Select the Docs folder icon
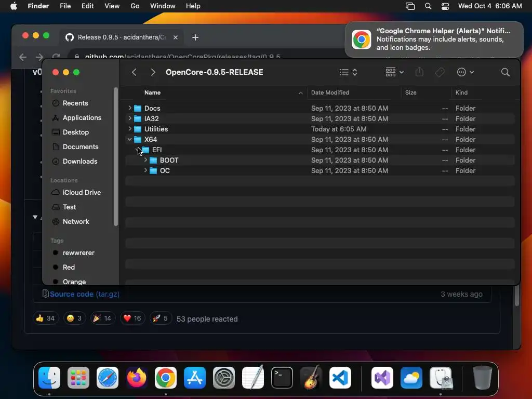The height and width of the screenshot is (399, 532). [x=137, y=108]
